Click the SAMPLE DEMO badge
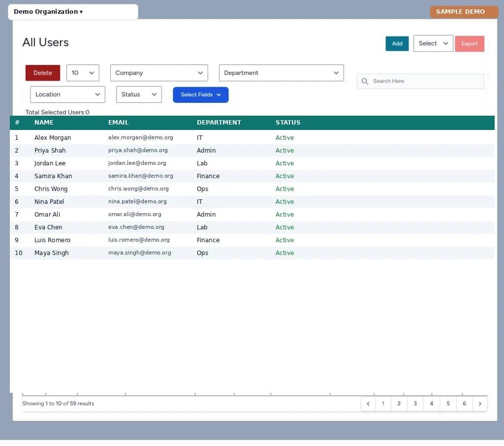The width and height of the screenshot is (504, 446). (464, 12)
